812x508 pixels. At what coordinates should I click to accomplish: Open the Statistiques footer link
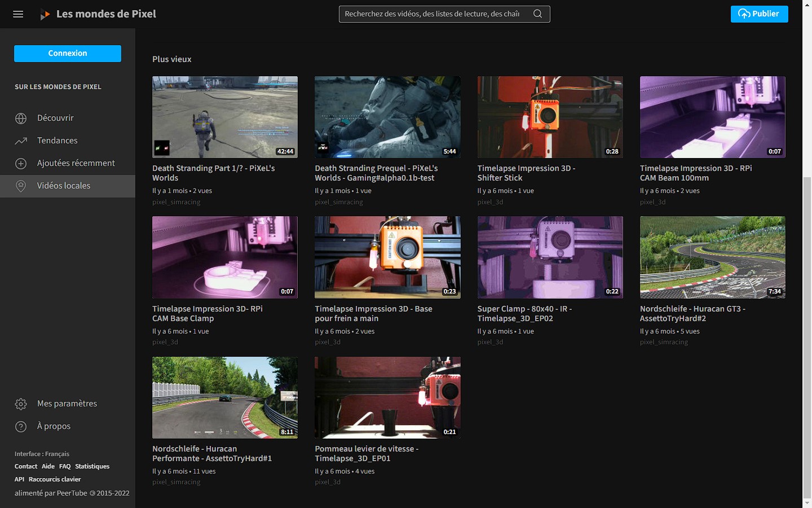click(92, 467)
